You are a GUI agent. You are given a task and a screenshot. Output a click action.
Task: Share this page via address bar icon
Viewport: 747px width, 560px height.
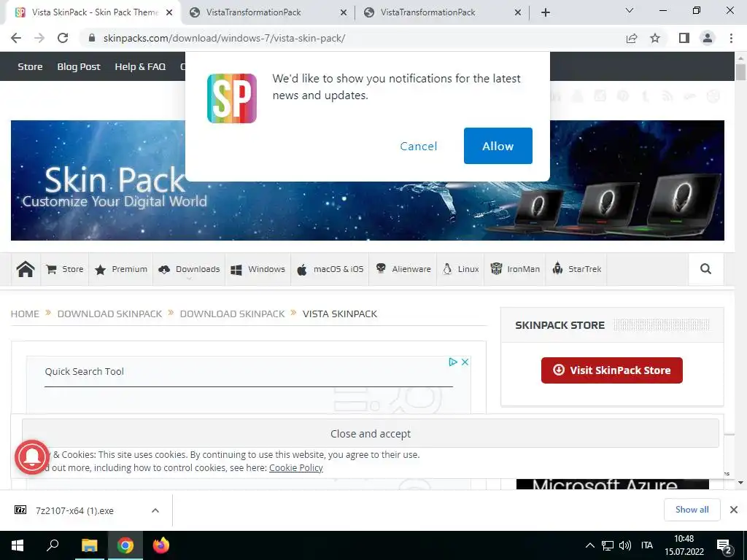pos(632,38)
